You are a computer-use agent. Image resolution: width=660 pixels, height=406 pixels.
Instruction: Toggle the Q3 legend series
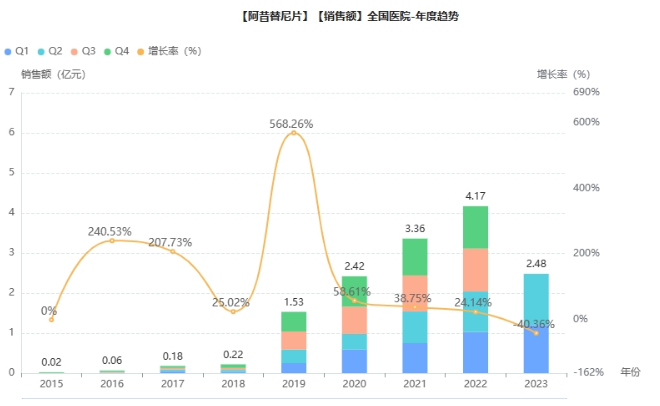click(x=83, y=51)
